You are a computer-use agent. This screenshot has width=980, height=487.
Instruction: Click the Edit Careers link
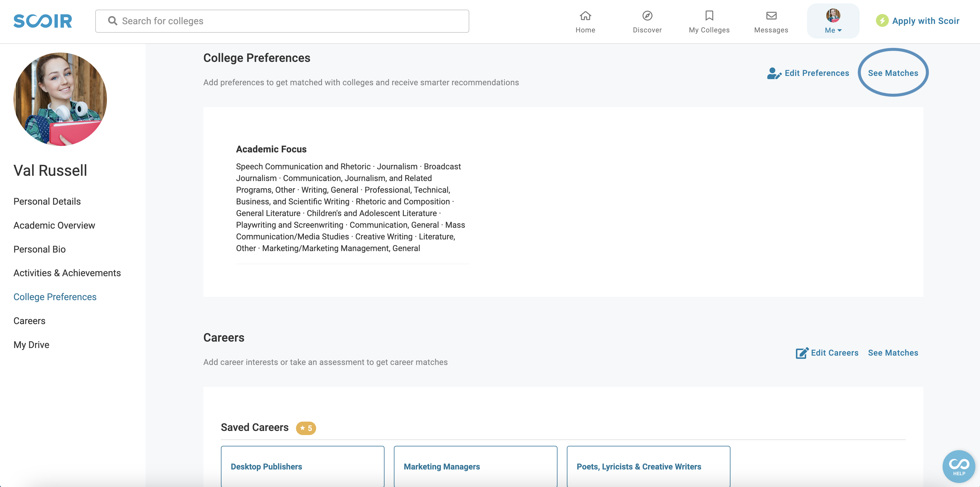coord(834,353)
